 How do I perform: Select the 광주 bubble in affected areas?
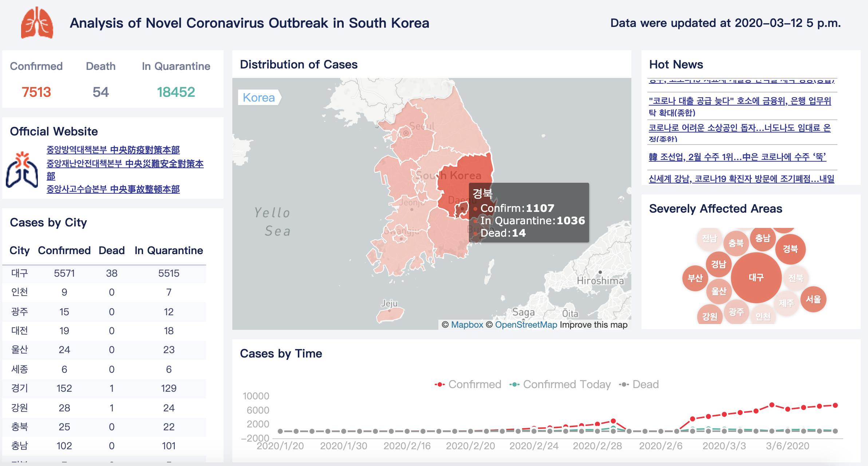(x=737, y=312)
